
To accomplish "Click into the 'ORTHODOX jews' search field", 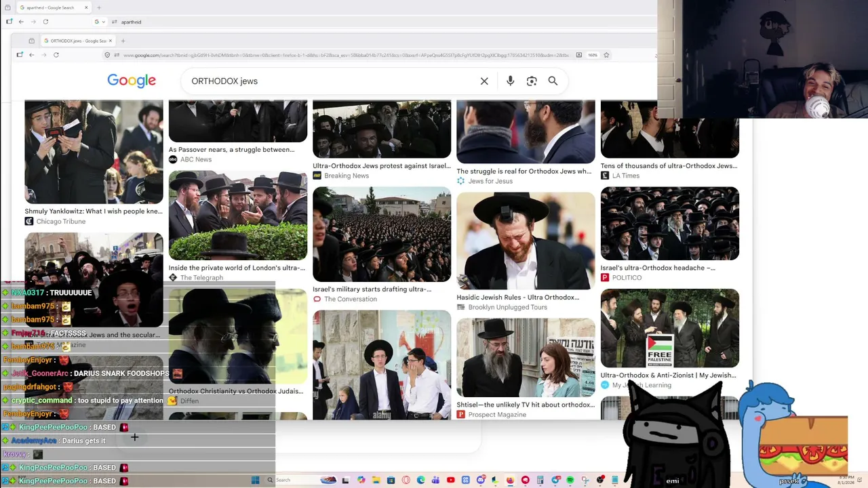I will tap(332, 81).
